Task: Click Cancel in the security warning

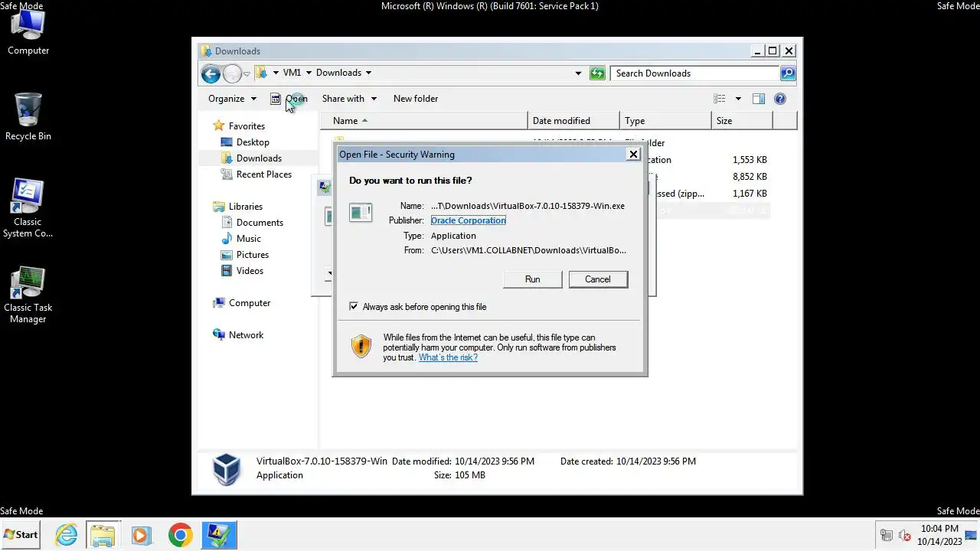Action: click(598, 279)
